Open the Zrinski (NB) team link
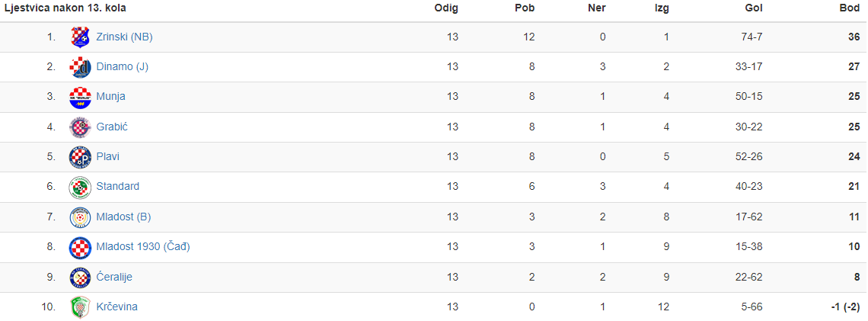The height and width of the screenshot is (321, 868). pyautogui.click(x=125, y=37)
